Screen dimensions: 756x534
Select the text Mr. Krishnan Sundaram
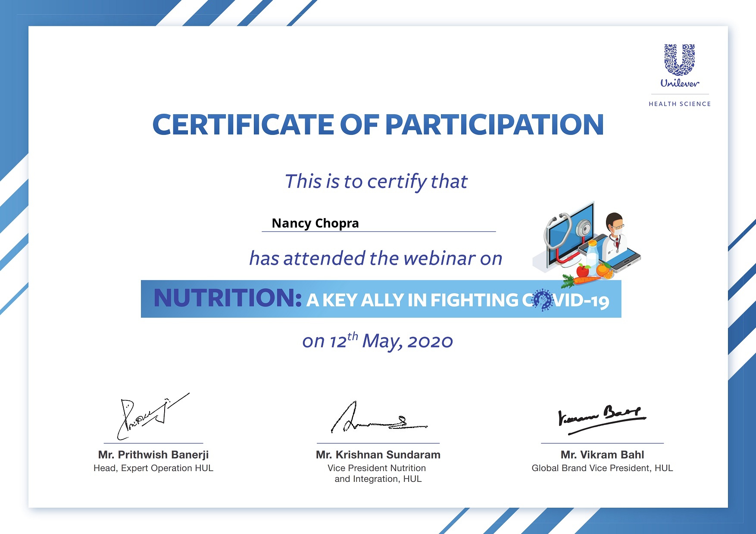[378, 455]
